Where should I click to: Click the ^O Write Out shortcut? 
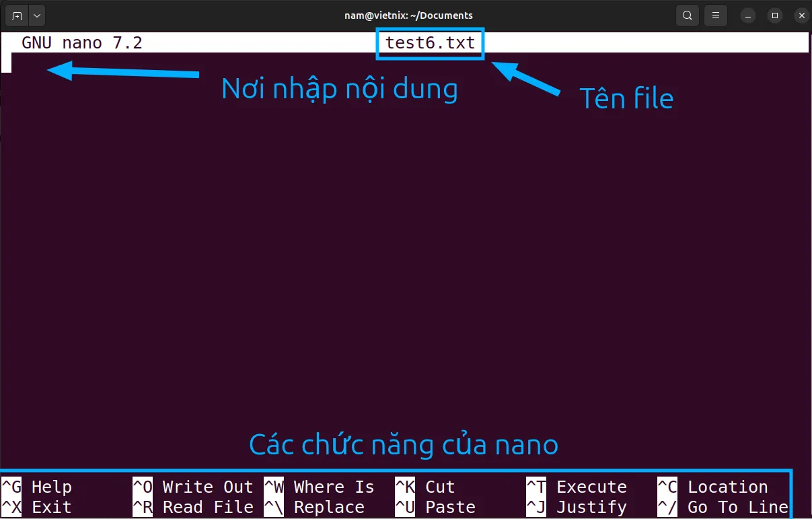pos(193,487)
